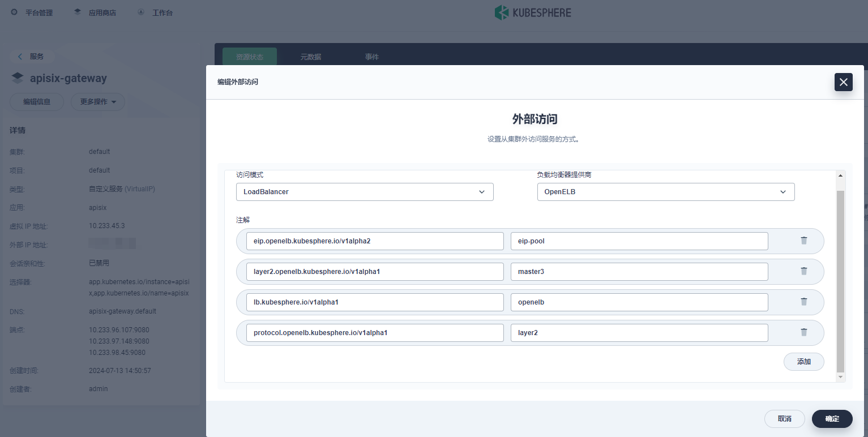Open 平台管理 menu

(39, 12)
